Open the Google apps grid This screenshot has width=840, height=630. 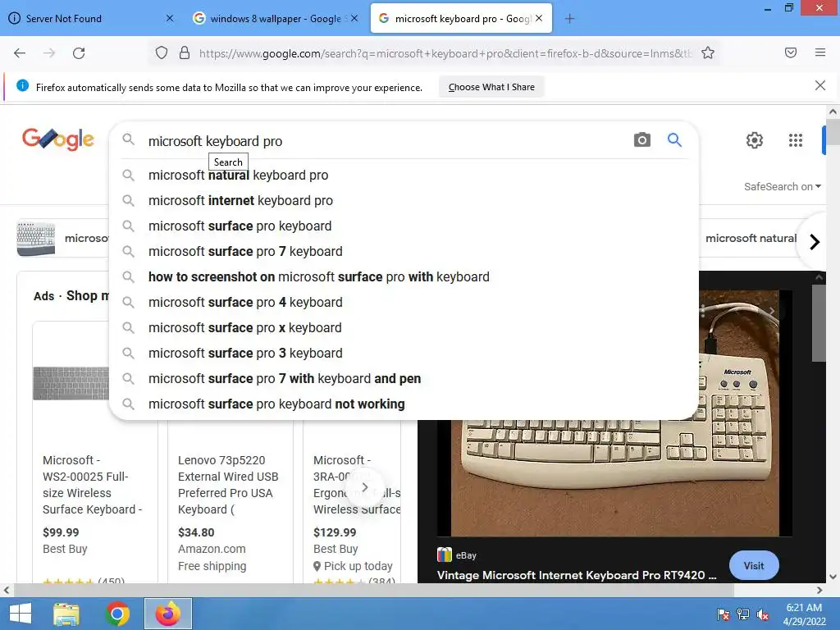[796, 140]
